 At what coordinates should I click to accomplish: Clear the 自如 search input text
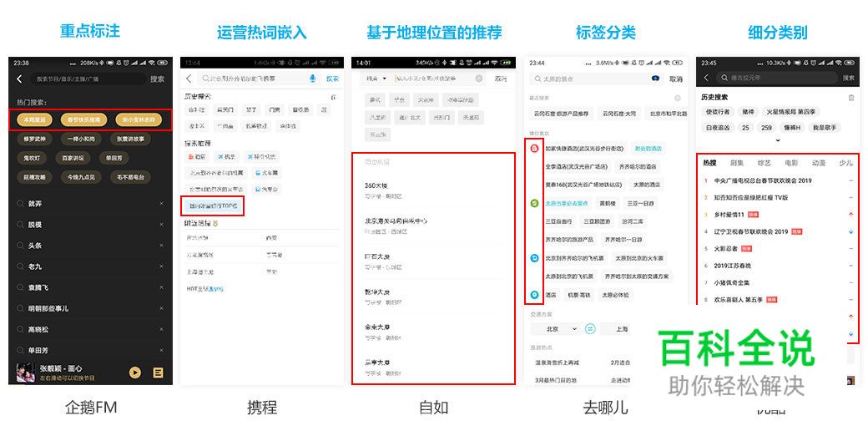[479, 79]
